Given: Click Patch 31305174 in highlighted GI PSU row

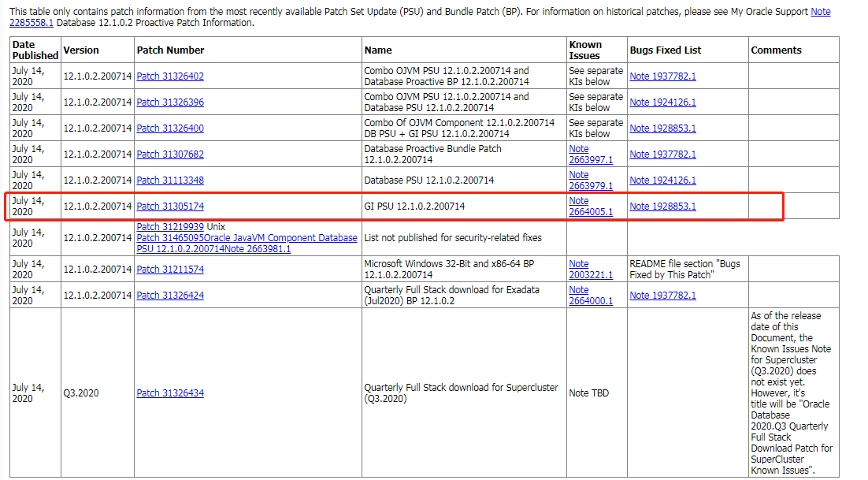Looking at the screenshot, I should pyautogui.click(x=170, y=207).
